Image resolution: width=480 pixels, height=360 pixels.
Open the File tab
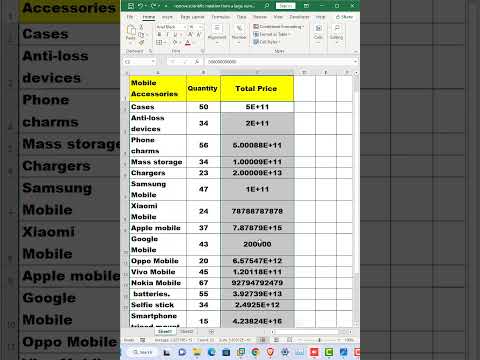tap(130, 17)
